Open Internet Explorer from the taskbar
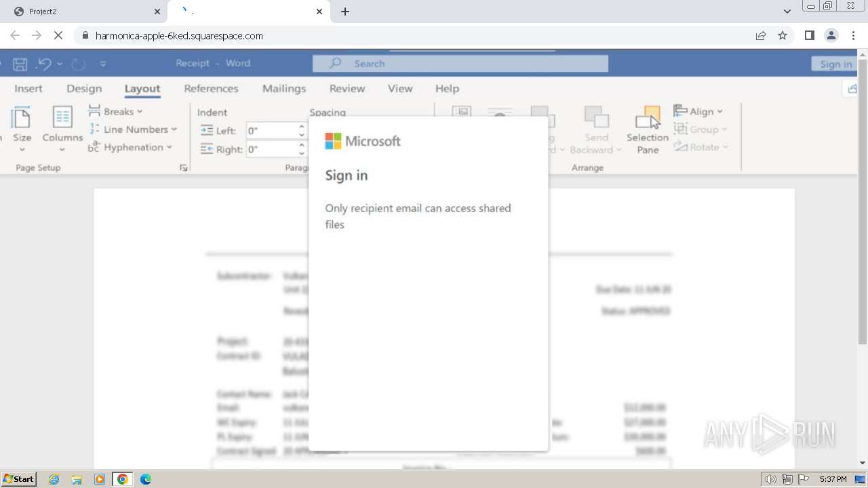The height and width of the screenshot is (488, 868). coord(54,479)
